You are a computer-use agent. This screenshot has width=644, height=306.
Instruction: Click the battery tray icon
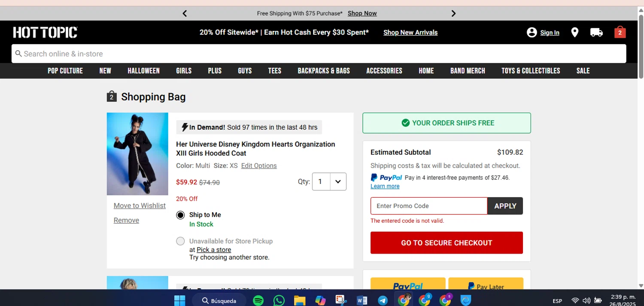click(598, 300)
